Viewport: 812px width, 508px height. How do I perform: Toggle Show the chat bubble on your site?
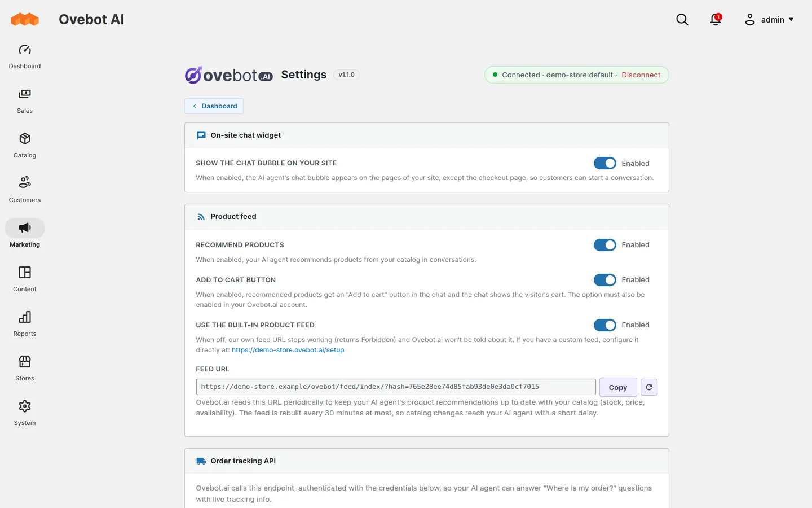pyautogui.click(x=605, y=163)
